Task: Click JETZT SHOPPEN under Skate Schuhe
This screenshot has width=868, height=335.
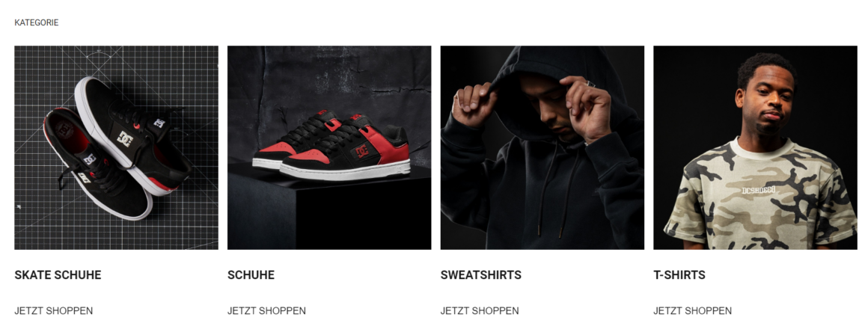Action: click(54, 310)
